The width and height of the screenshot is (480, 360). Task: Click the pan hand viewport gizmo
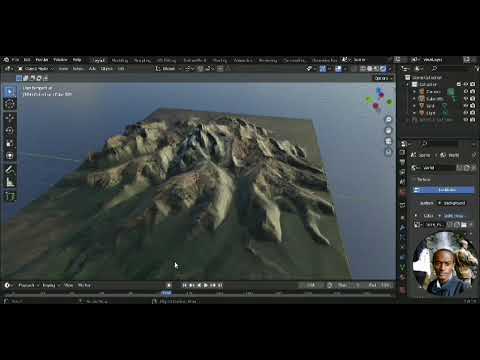[x=388, y=130]
